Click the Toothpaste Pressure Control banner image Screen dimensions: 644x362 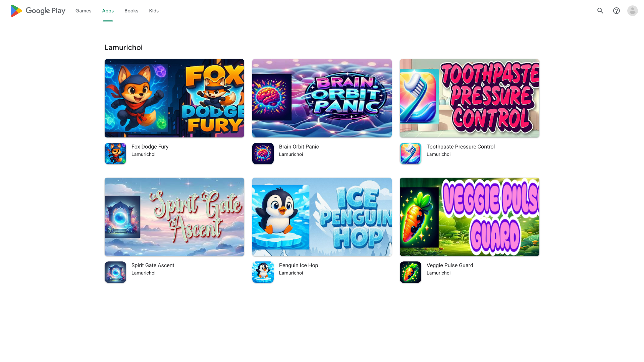[x=470, y=98]
